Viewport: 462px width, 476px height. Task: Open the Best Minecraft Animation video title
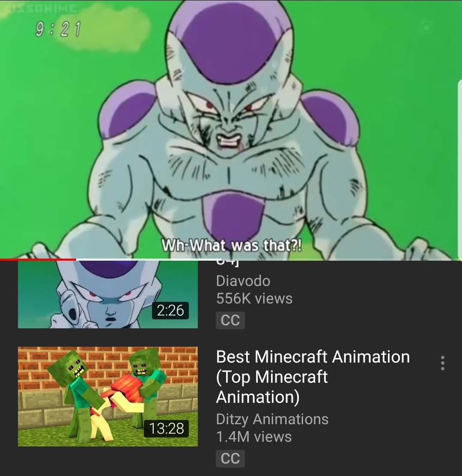pyautogui.click(x=313, y=376)
